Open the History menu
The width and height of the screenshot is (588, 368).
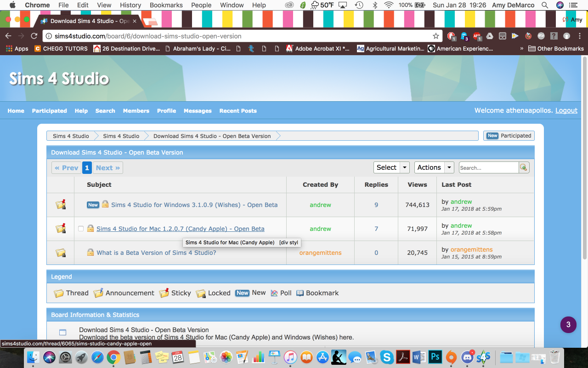pos(130,5)
